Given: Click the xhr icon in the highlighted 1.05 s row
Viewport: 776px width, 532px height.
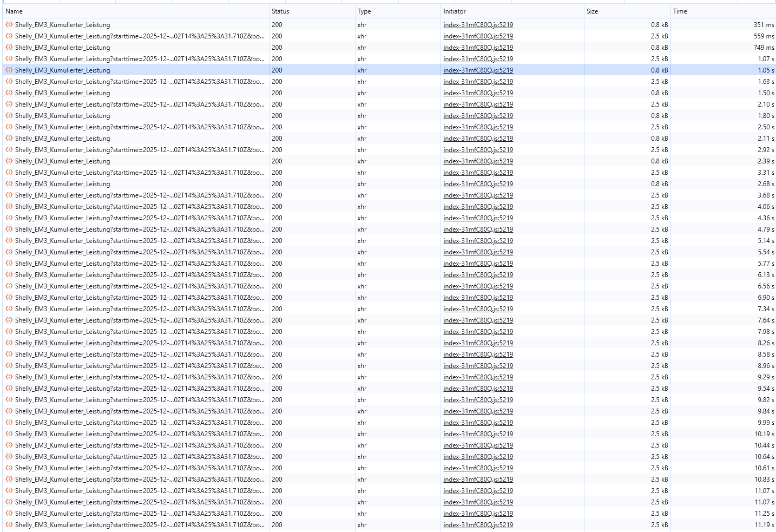Looking at the screenshot, I should 9,70.
